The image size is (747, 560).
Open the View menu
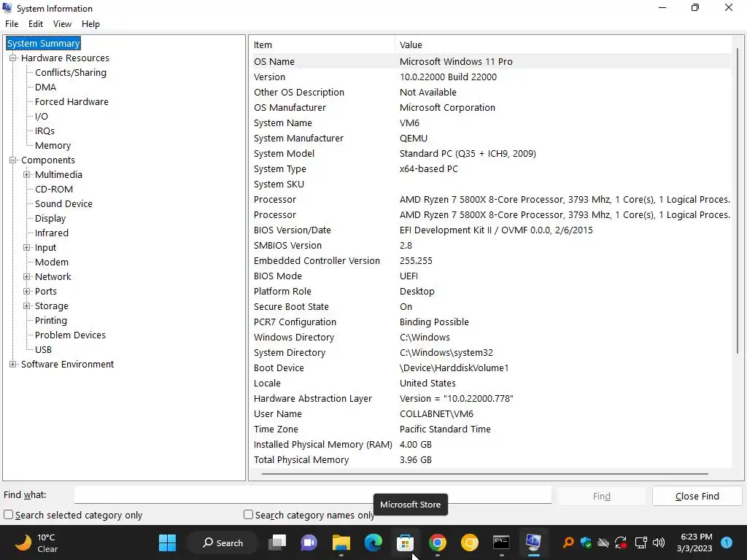pyautogui.click(x=63, y=24)
